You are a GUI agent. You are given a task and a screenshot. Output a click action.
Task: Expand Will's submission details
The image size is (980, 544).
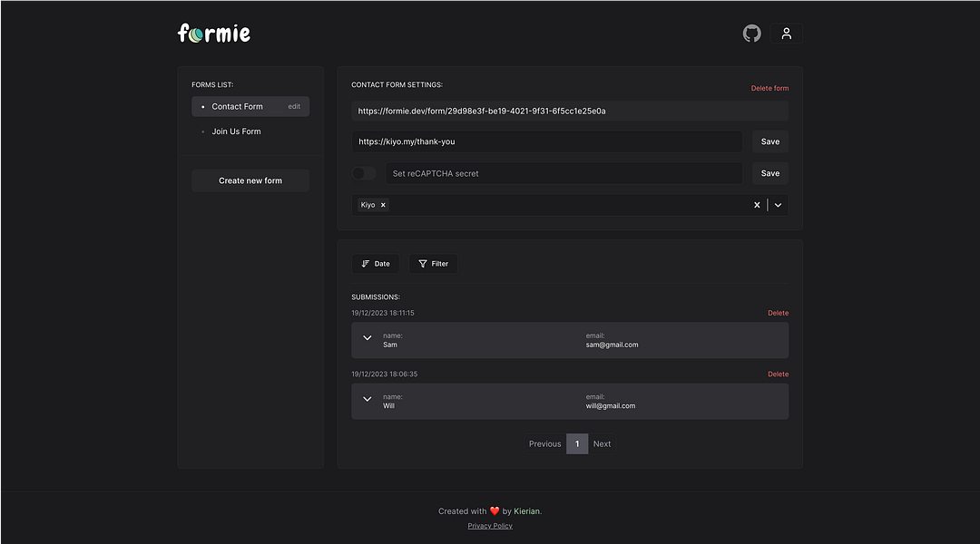[367, 399]
